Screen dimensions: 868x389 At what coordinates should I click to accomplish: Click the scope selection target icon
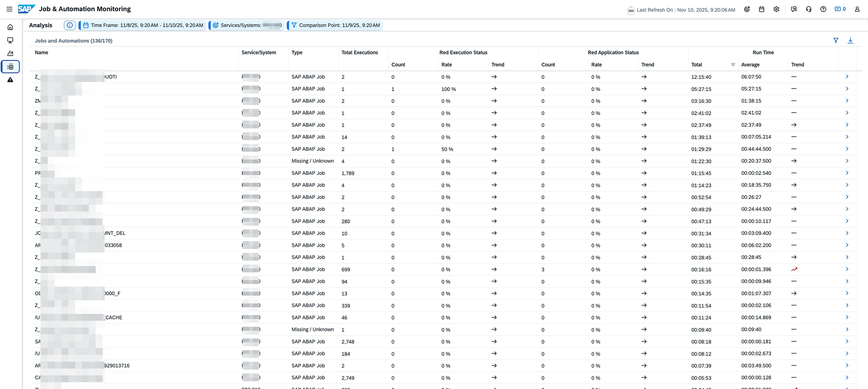click(x=747, y=9)
